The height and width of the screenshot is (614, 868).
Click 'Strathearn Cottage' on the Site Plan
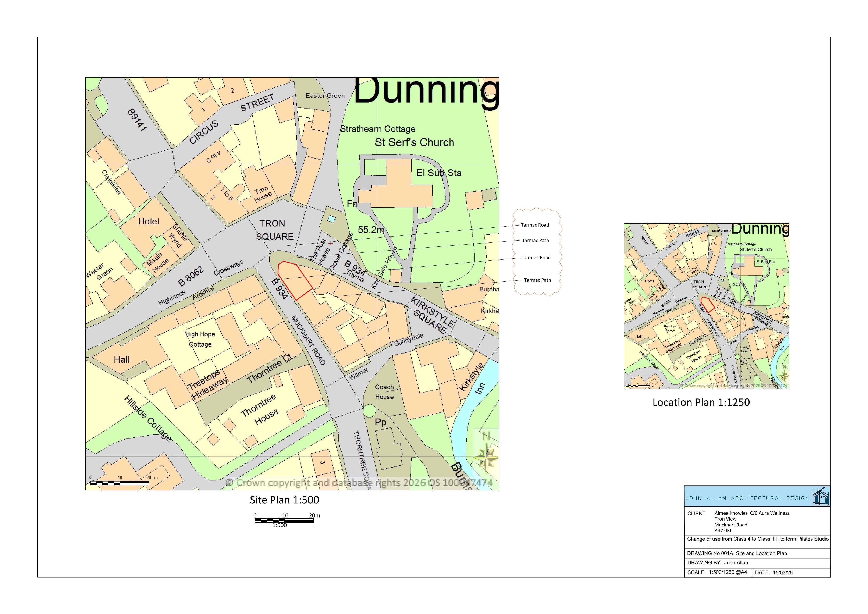pos(378,129)
